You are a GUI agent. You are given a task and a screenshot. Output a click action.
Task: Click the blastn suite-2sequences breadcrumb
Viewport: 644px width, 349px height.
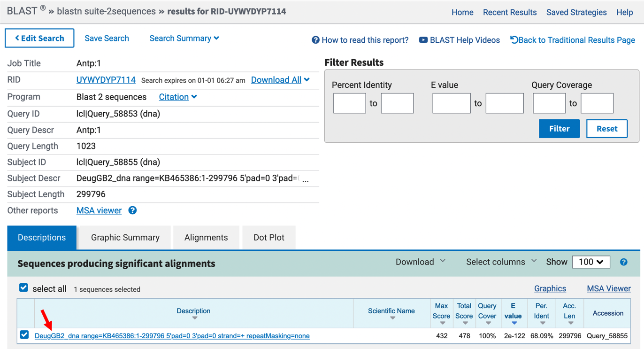click(x=106, y=11)
